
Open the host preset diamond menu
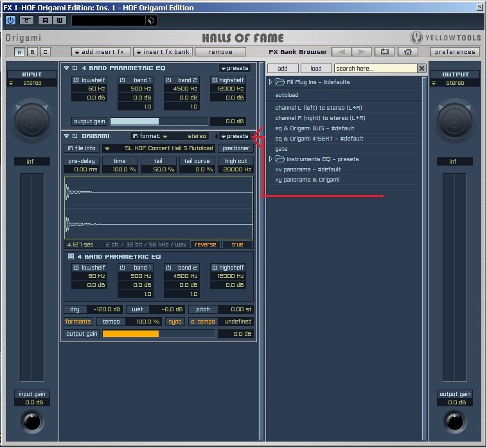coord(151,21)
